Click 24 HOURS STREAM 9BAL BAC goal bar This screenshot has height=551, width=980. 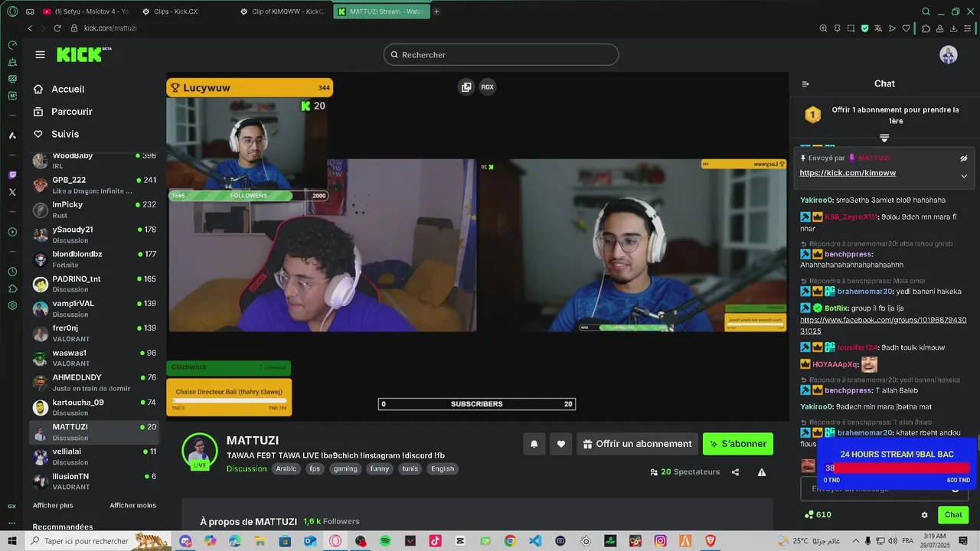[897, 468]
